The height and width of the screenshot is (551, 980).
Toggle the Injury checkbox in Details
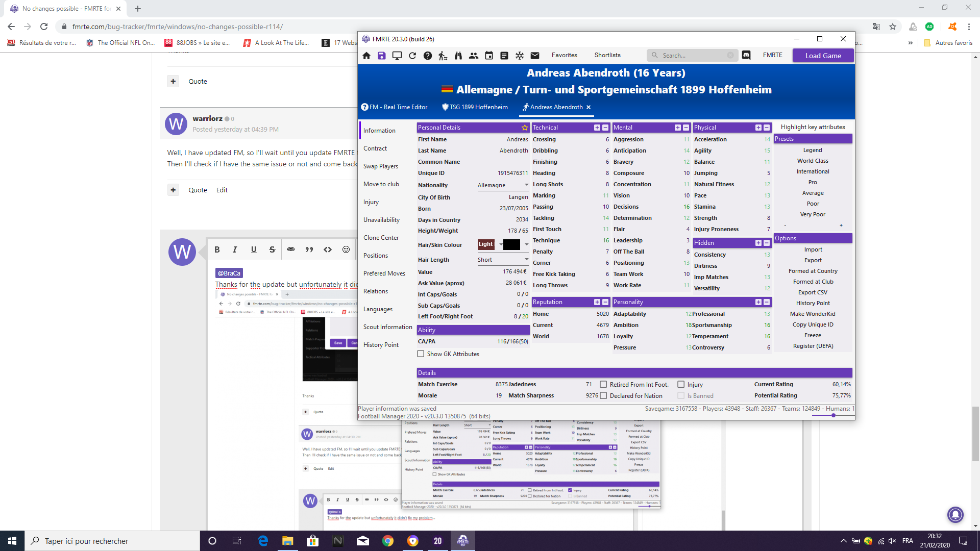[681, 384]
